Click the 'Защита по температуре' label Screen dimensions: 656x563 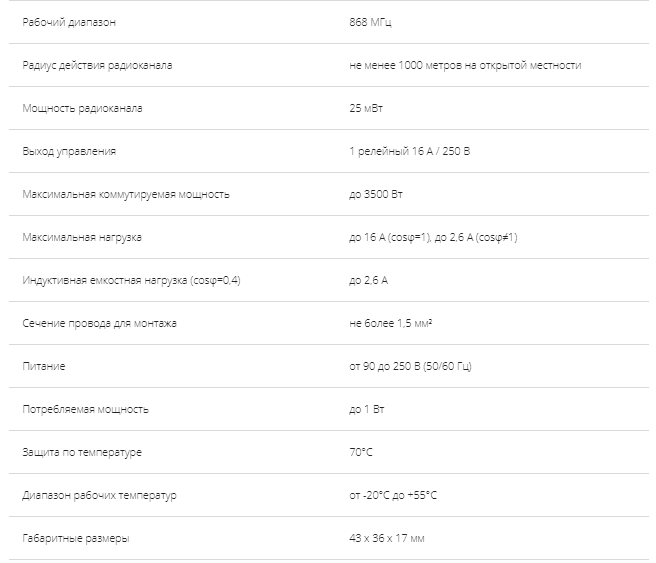[x=82, y=453]
